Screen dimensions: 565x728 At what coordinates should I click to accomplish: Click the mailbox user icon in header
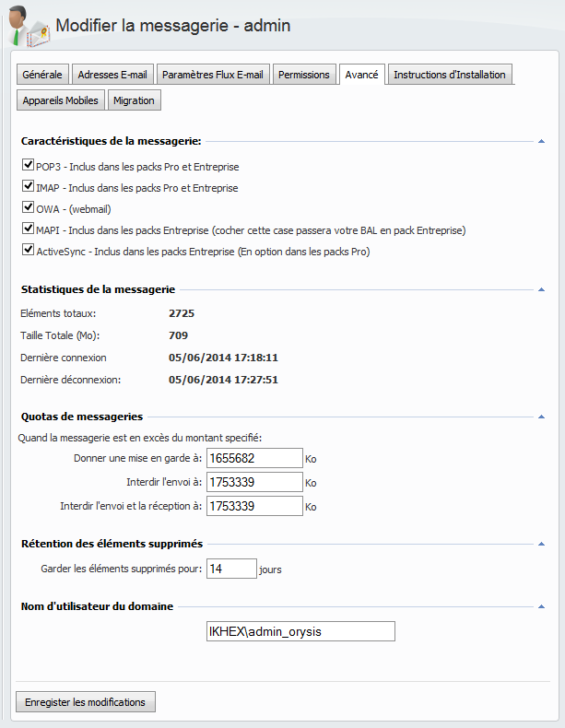click(x=28, y=27)
